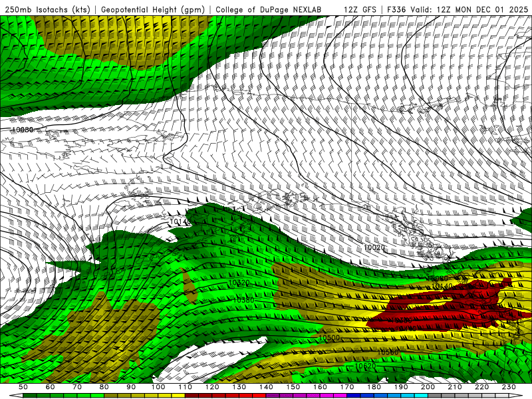Select the legend value 60
Screen dimensions: 532x399
(x=51, y=387)
